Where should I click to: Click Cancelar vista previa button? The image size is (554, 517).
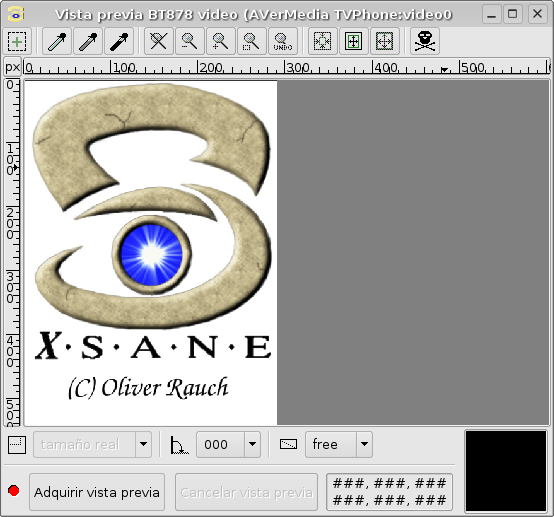point(247,492)
